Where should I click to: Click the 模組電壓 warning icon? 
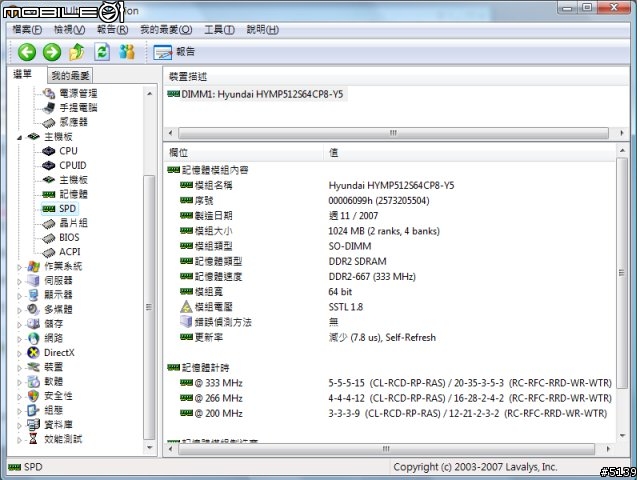186,307
